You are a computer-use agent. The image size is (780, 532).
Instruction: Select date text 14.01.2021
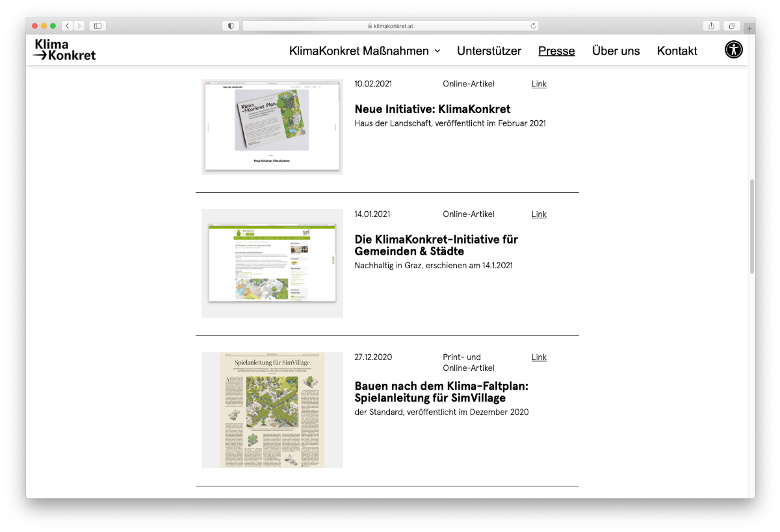coord(372,214)
